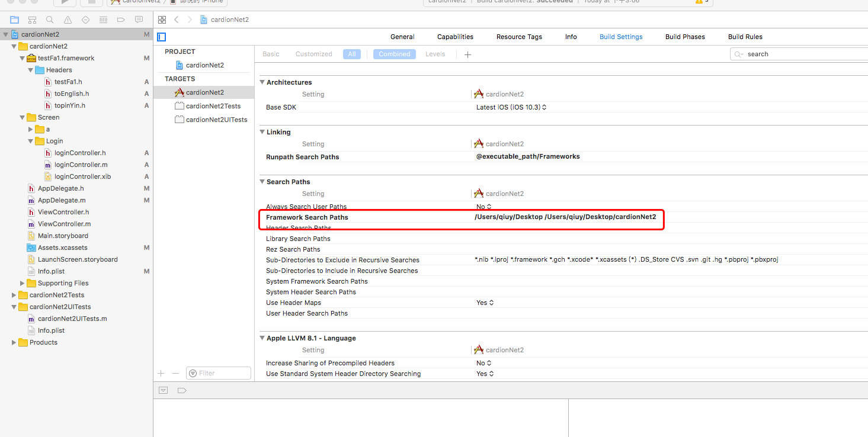The width and height of the screenshot is (868, 437).
Task: Open Main.storyboard file
Action: pyautogui.click(x=63, y=236)
